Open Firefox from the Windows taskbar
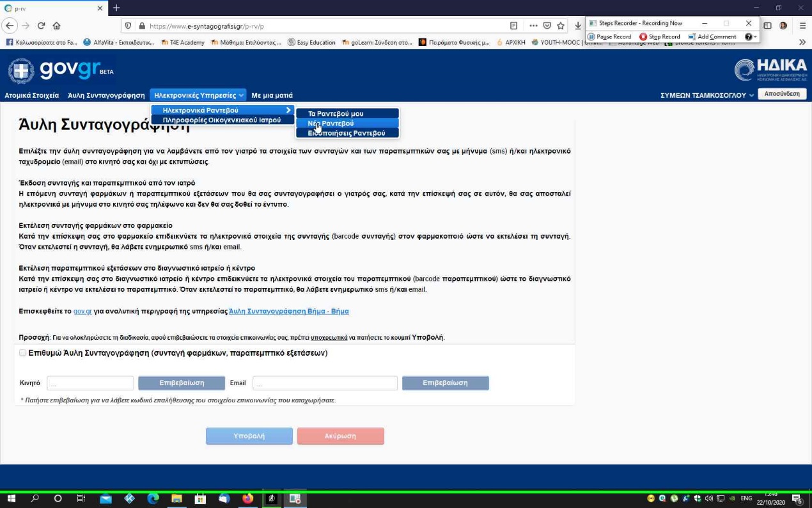This screenshot has height=508, width=812. [247, 498]
